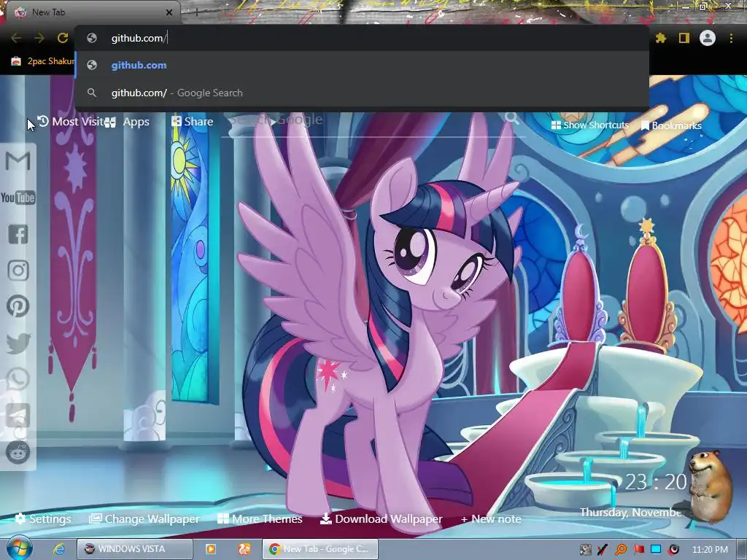Click the orange magnifier tray icon
The width and height of the screenshot is (747, 560).
click(x=621, y=550)
